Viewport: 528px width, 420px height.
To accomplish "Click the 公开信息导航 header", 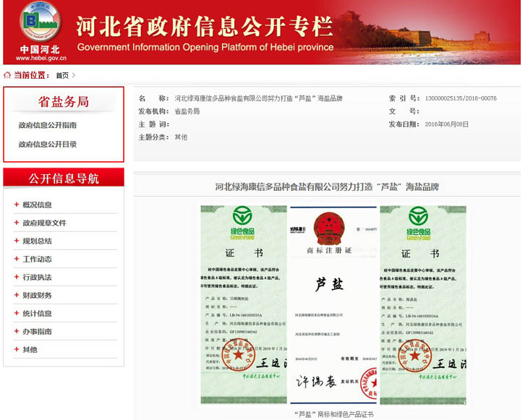I will pos(64,178).
